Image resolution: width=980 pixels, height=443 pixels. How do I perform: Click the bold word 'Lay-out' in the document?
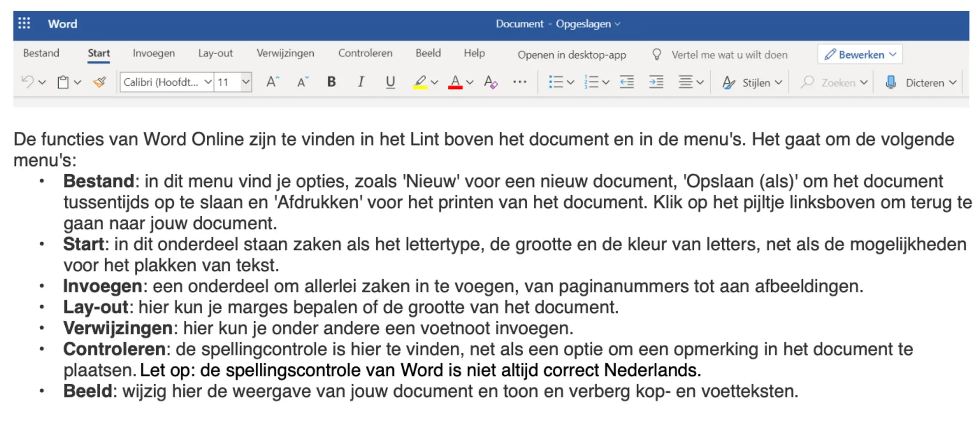coord(95,307)
